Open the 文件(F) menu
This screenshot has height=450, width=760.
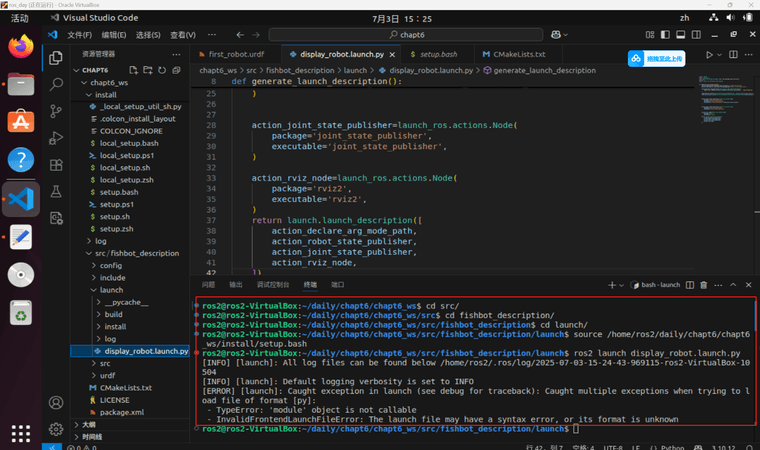pyautogui.click(x=79, y=35)
